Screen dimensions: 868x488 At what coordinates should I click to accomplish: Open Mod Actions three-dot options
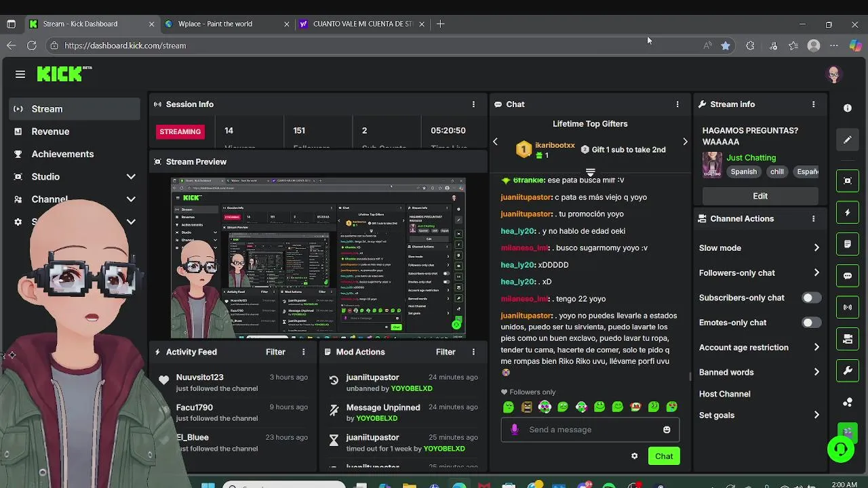click(x=473, y=352)
